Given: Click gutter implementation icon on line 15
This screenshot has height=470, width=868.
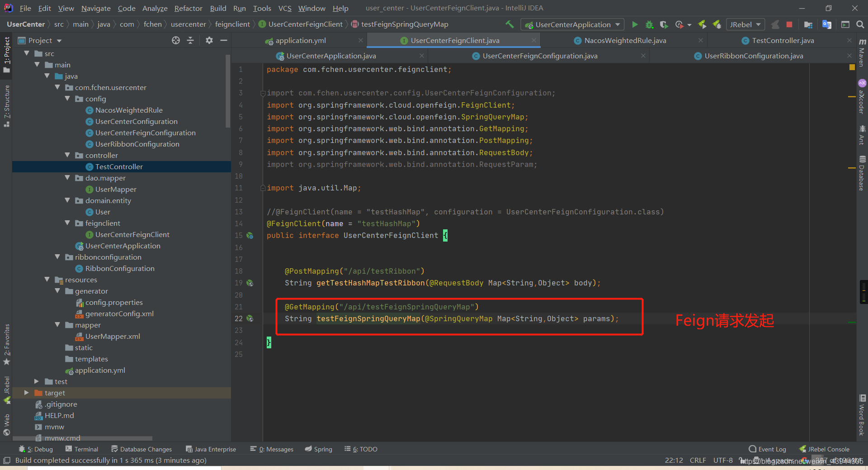Looking at the screenshot, I should (250, 236).
